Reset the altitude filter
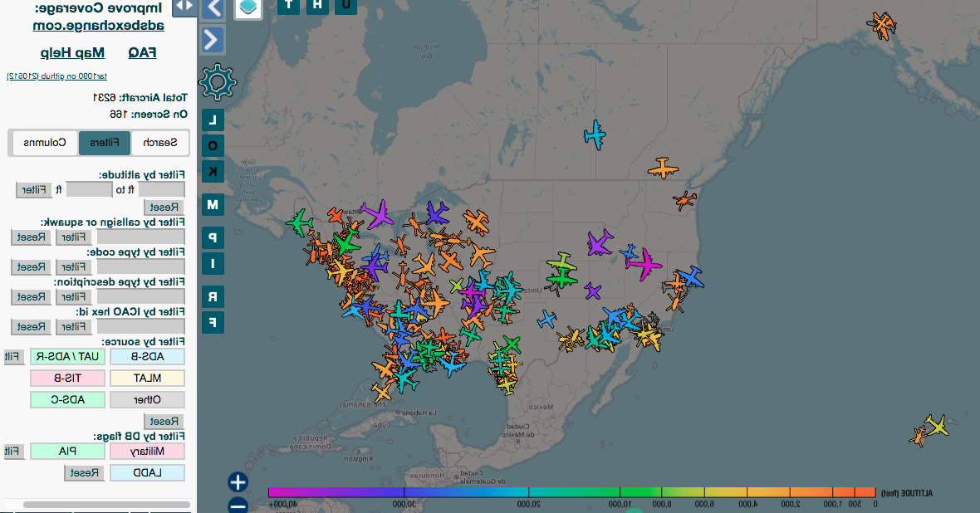Screen dimensions: 980x513 (164, 208)
